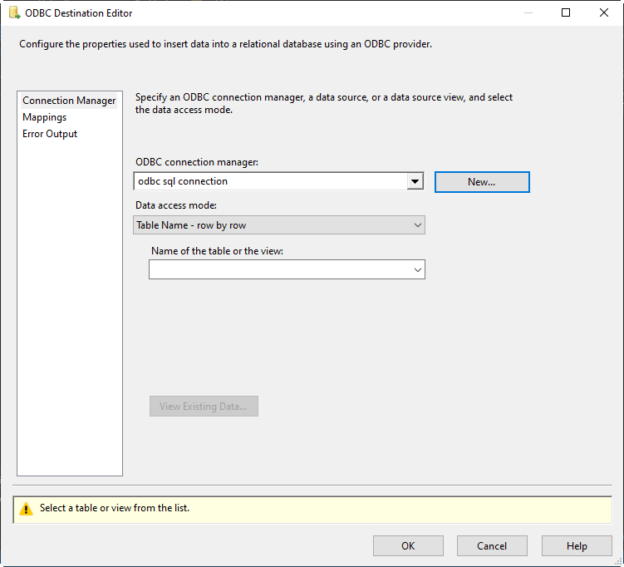Open the ODBC connection manager dropdown arrow
This screenshot has width=624, height=567.
[x=415, y=181]
